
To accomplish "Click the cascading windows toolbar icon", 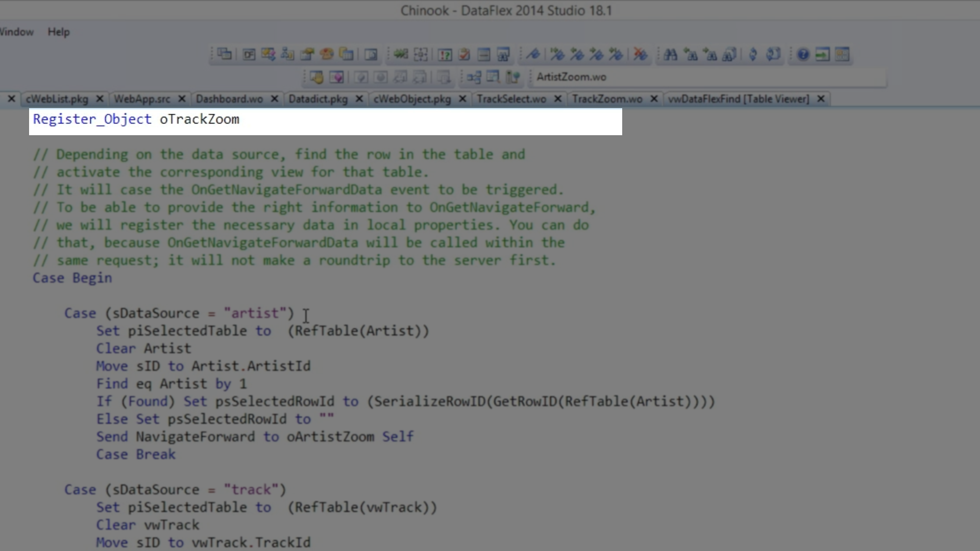I will (x=224, y=55).
